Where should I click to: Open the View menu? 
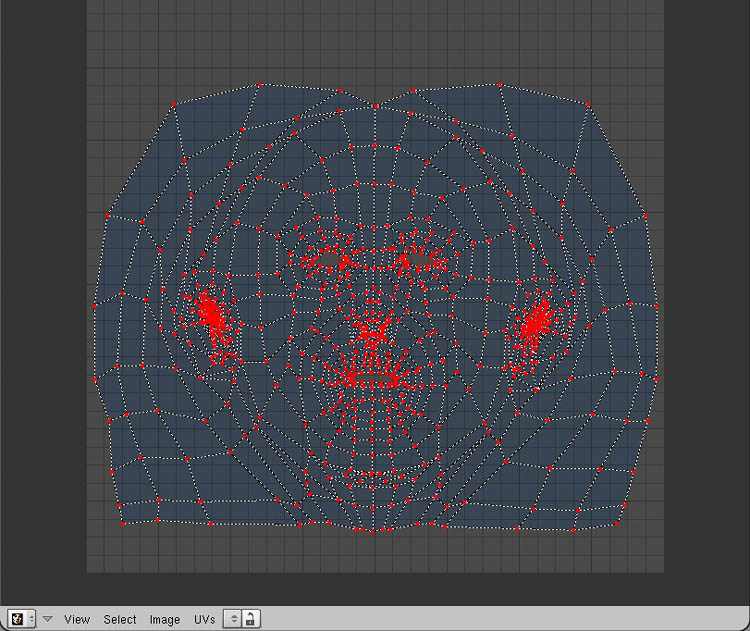pos(77,619)
